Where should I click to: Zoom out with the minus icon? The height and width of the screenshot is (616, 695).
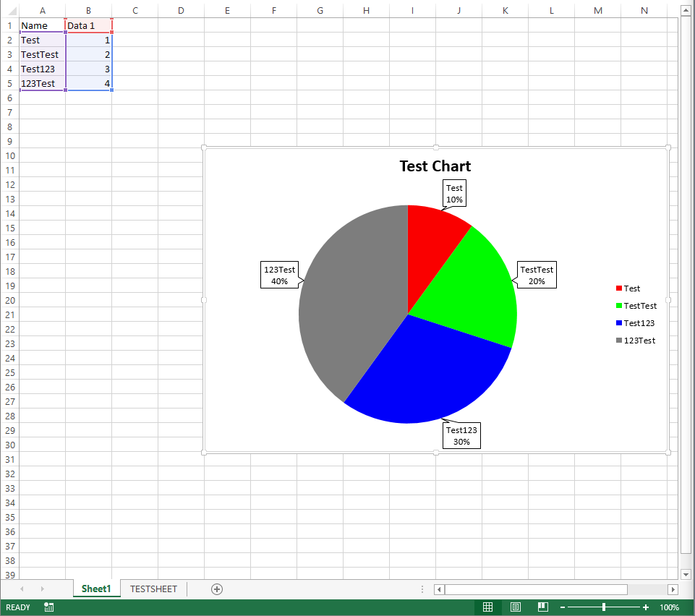click(563, 607)
